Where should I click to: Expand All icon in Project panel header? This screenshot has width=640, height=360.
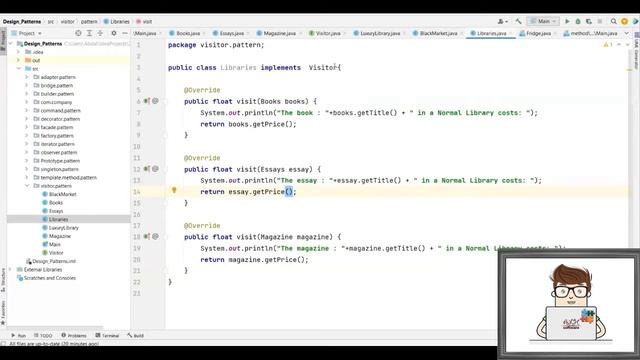(89, 33)
